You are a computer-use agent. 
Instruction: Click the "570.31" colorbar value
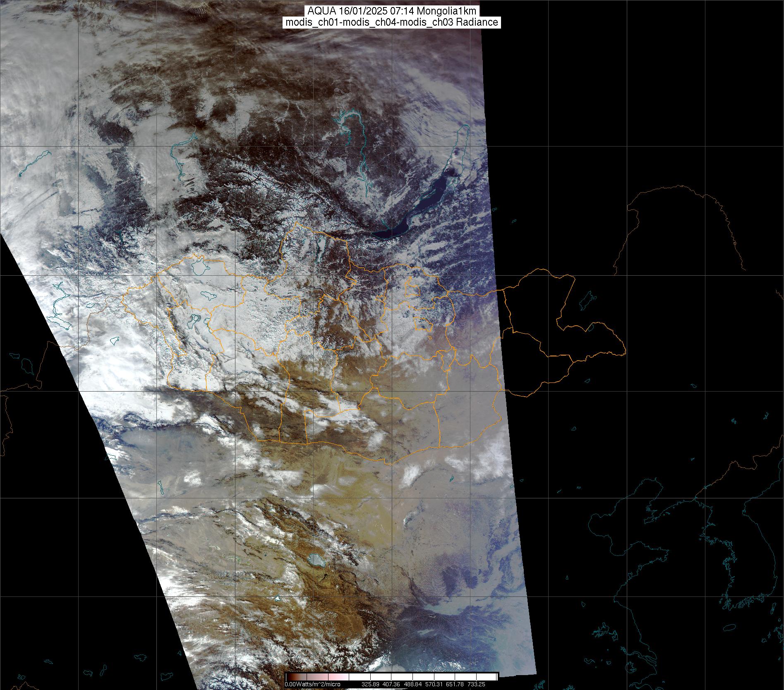434,684
